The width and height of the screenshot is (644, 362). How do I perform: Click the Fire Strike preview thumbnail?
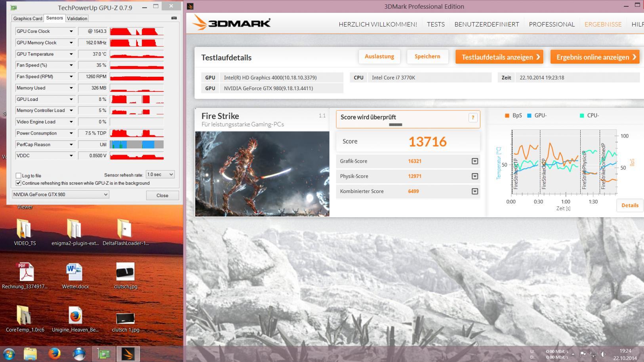pos(262,174)
